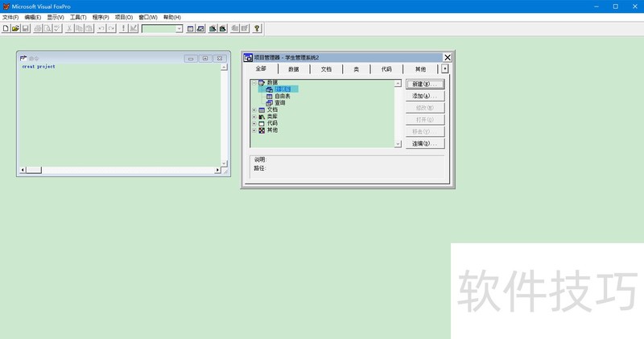Click the Open file folder icon
Image resolution: width=644 pixels, height=339 pixels.
pyautogui.click(x=15, y=28)
